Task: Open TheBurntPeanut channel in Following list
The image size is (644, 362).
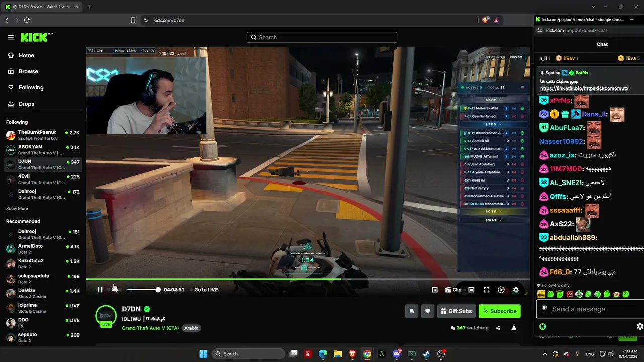Action: click(43, 135)
